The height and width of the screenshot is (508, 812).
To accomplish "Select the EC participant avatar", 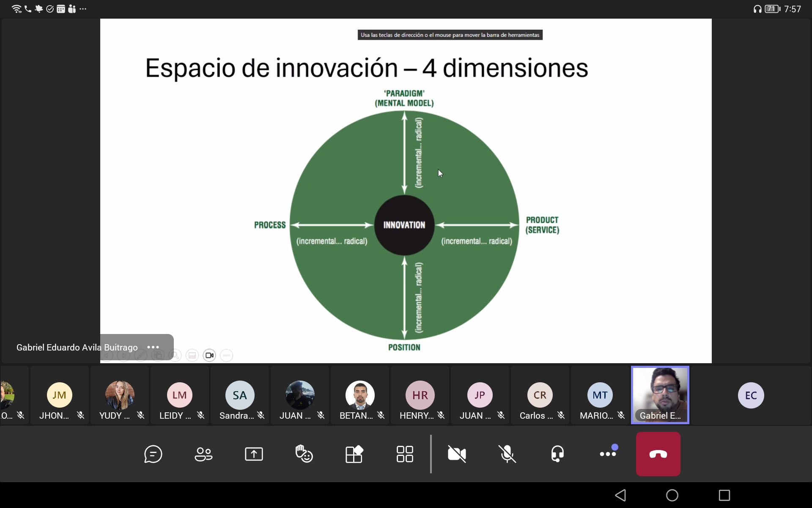I will (x=751, y=395).
